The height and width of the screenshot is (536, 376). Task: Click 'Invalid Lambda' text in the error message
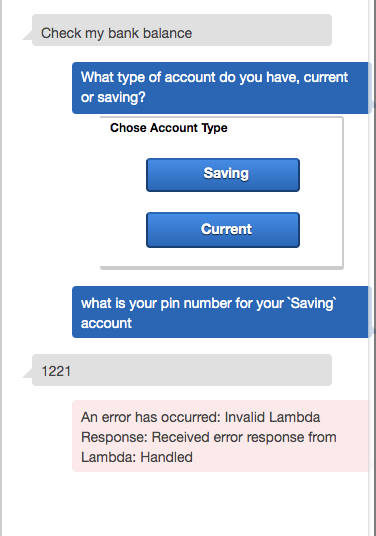[x=272, y=417]
